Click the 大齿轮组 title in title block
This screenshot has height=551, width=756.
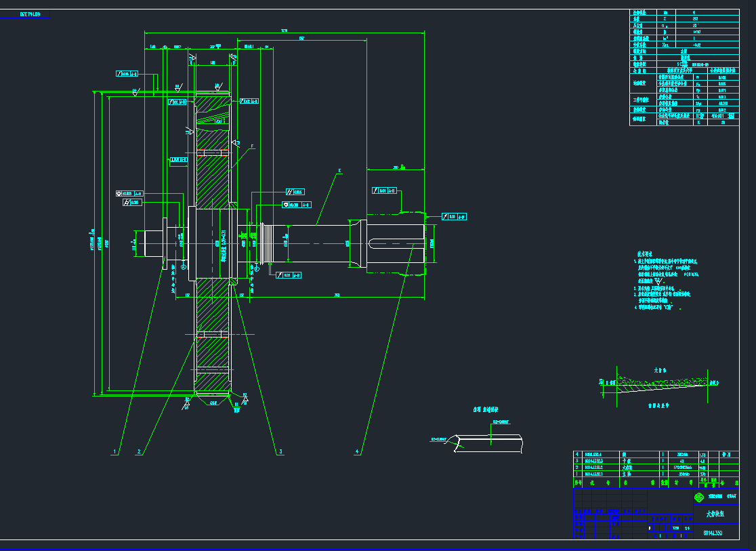tap(715, 514)
